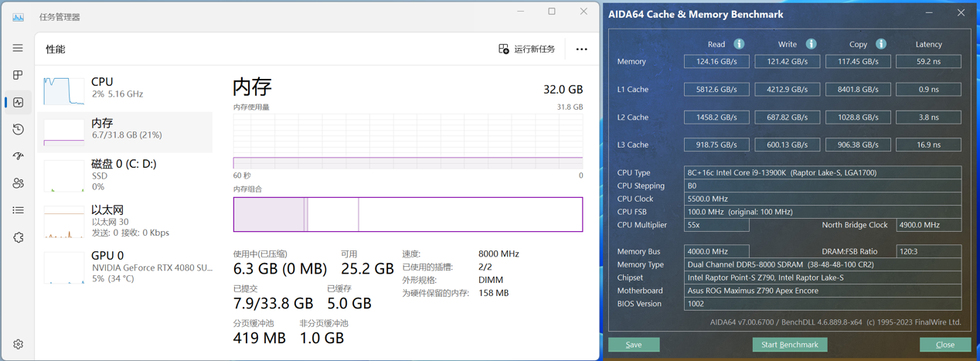Click the memory usage history graph

click(x=408, y=141)
